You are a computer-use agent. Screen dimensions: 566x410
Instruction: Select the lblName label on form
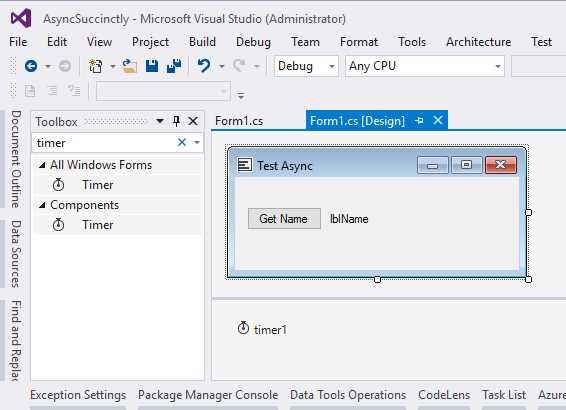click(x=349, y=219)
